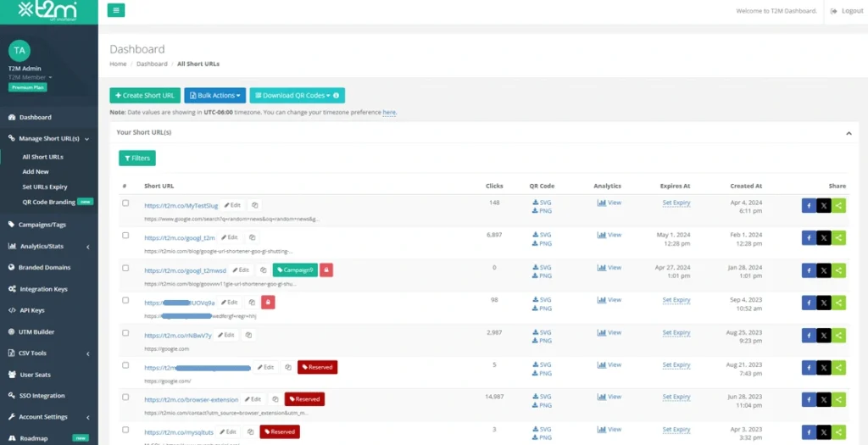Image resolution: width=868 pixels, height=445 pixels.
Task: Share MyTestSlug link on Facebook
Action: pos(809,205)
